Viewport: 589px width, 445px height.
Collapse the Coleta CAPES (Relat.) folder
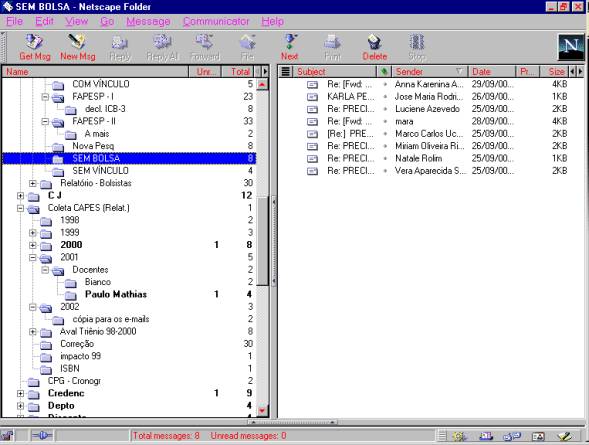[x=20, y=208]
